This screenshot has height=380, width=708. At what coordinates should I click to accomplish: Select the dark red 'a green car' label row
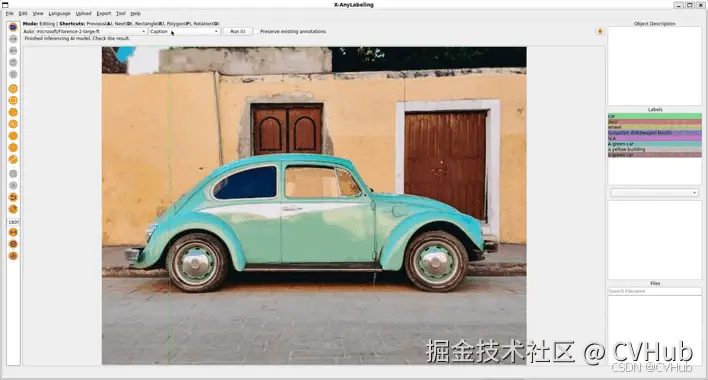654,155
